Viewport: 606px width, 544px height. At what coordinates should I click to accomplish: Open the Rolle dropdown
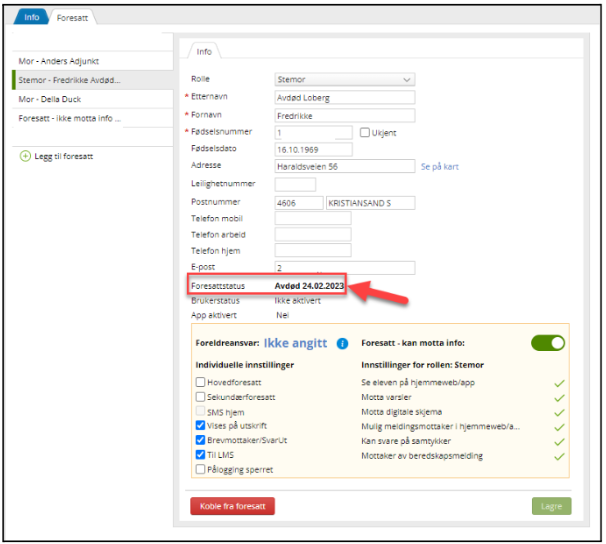pos(344,80)
